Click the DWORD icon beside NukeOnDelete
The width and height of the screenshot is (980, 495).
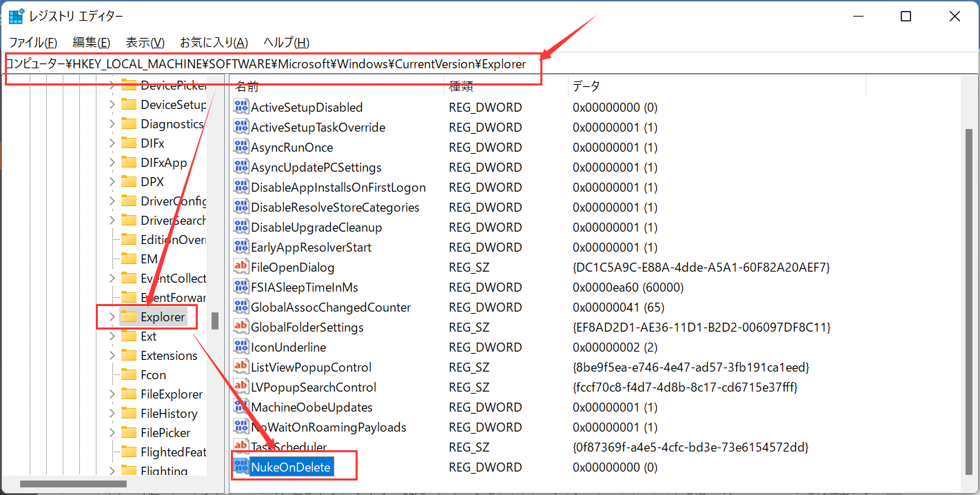pyautogui.click(x=241, y=467)
